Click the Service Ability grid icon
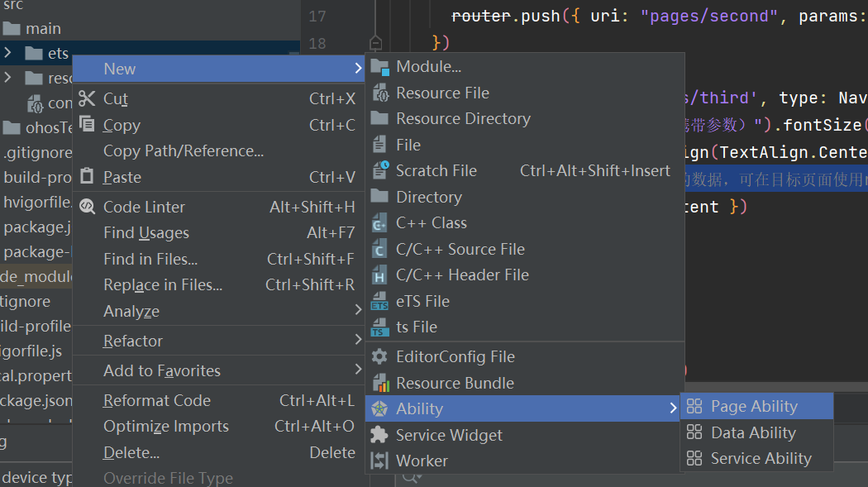The width and height of the screenshot is (868, 487). (694, 458)
